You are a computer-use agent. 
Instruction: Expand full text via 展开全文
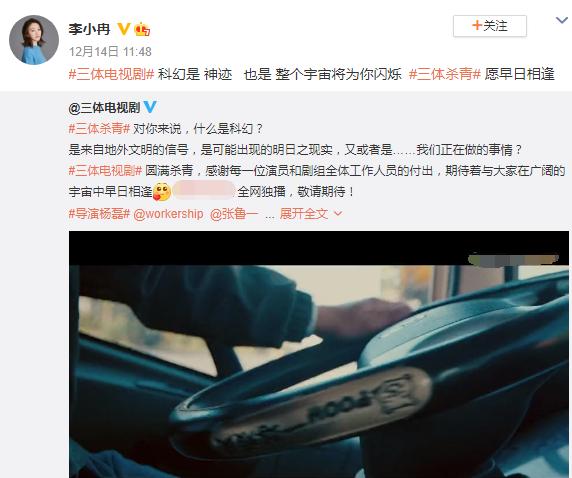click(304, 213)
